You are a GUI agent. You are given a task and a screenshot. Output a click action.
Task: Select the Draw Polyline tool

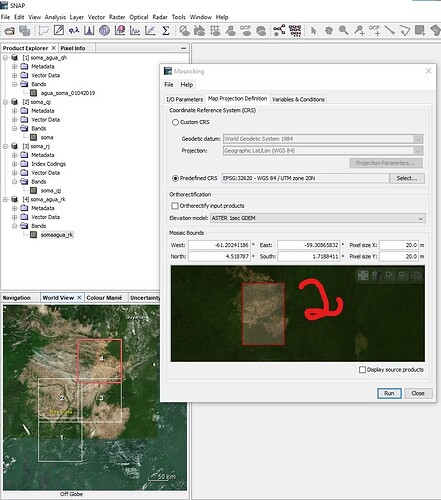point(405,31)
